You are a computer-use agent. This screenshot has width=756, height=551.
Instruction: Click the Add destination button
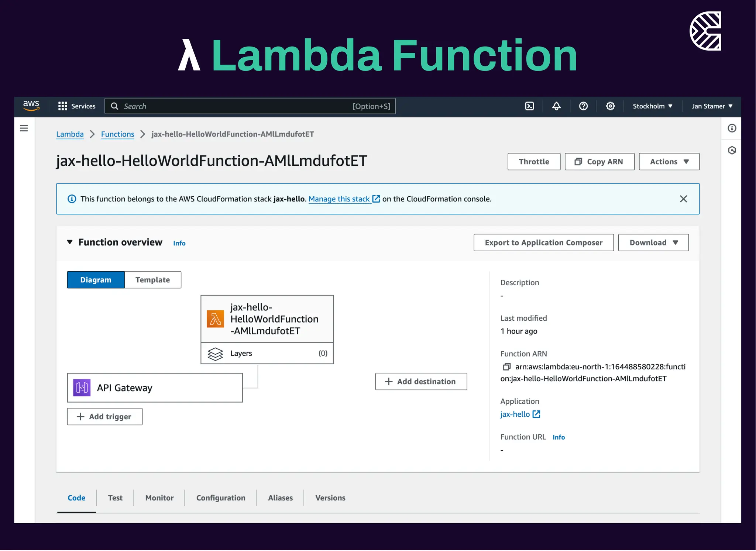tap(421, 382)
